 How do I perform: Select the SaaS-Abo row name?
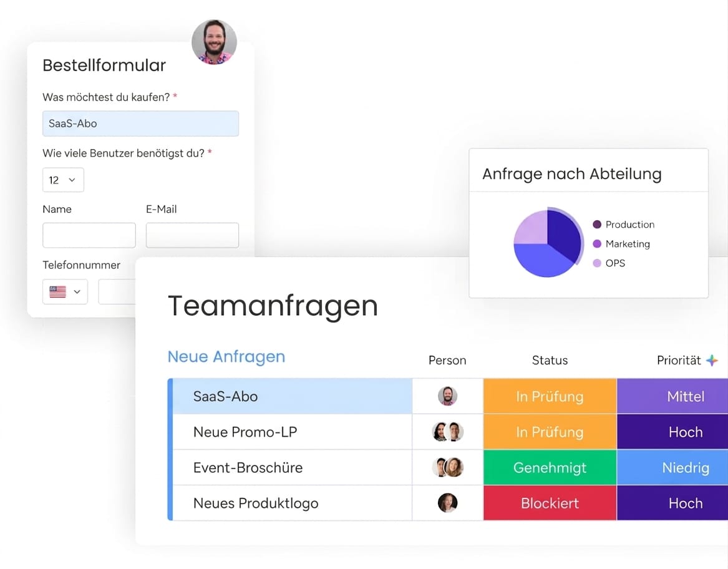click(225, 396)
